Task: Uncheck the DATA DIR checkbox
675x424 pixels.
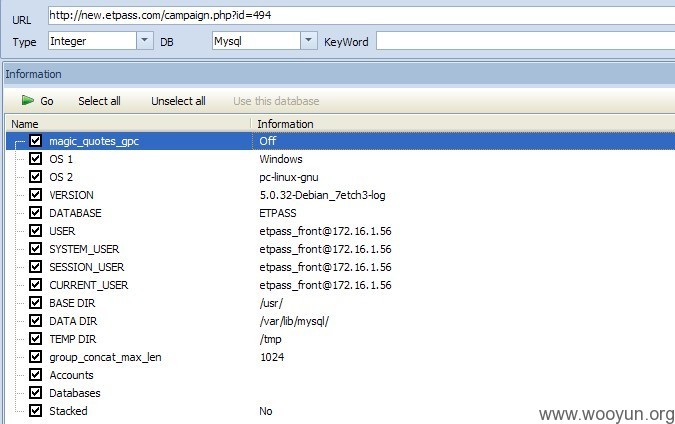Action: (35, 321)
